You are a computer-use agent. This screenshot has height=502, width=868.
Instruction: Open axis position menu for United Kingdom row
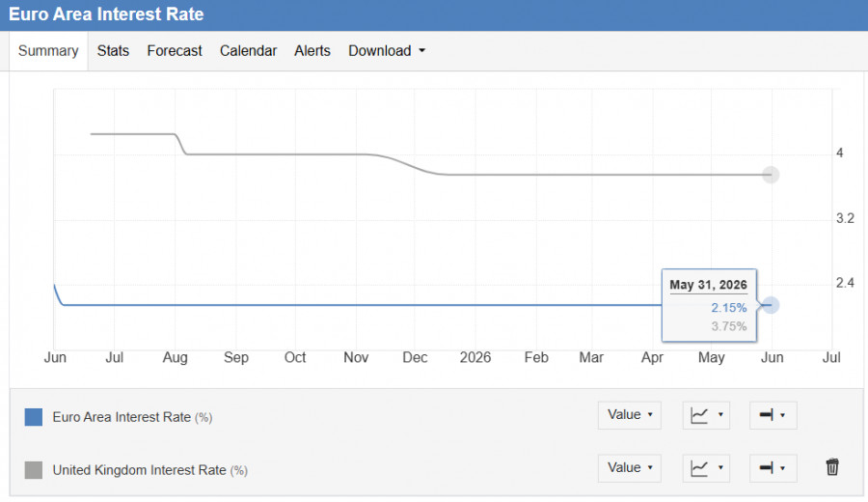(x=773, y=468)
